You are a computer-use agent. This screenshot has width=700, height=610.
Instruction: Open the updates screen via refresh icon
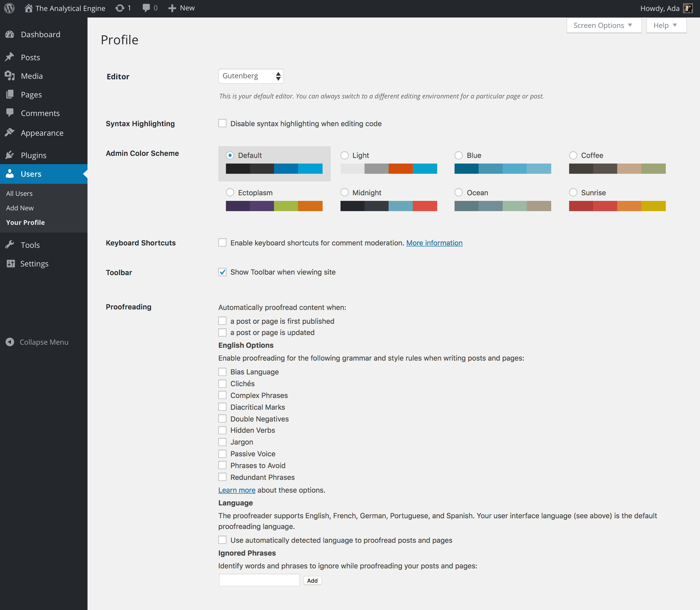coord(120,8)
